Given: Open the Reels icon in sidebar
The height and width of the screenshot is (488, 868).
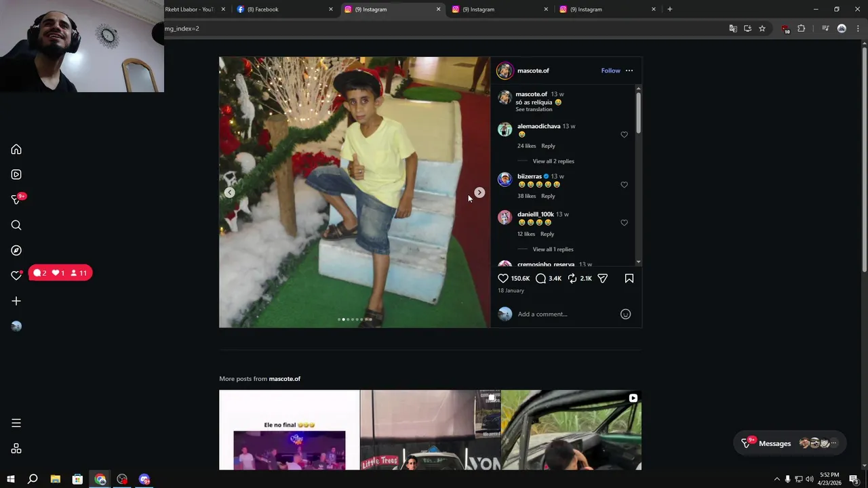Looking at the screenshot, I should 16,174.
